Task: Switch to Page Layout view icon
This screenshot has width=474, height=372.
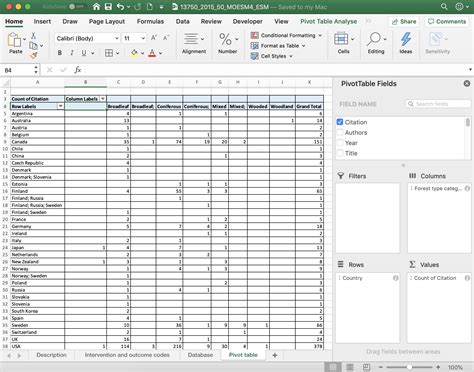Action: pyautogui.click(x=350, y=367)
